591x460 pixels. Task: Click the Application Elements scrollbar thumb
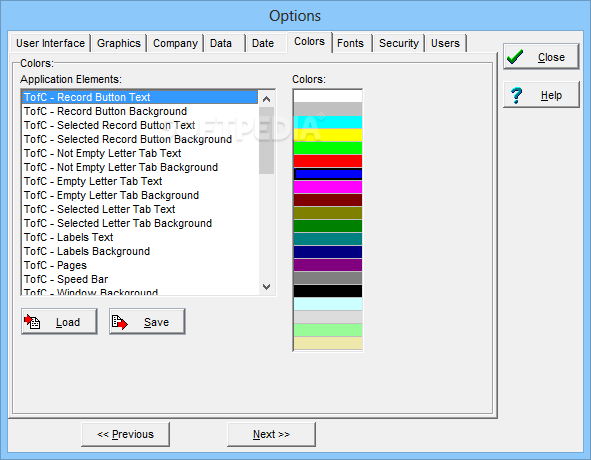click(266, 141)
